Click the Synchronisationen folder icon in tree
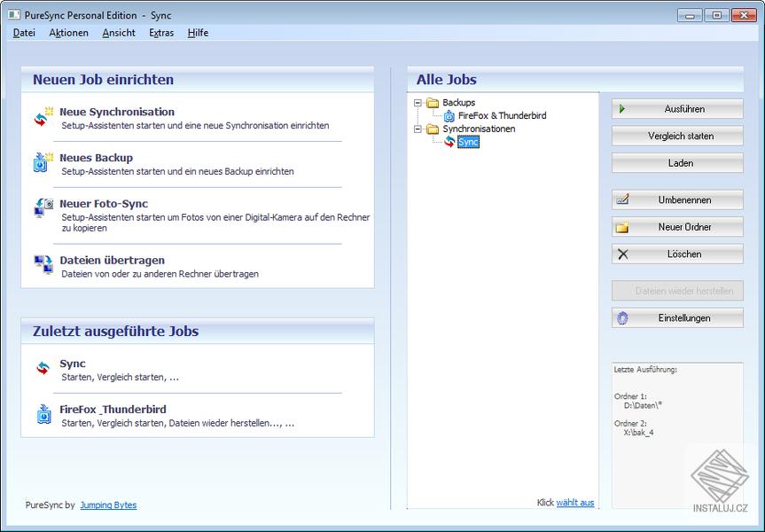This screenshot has height=532, width=765. point(433,129)
